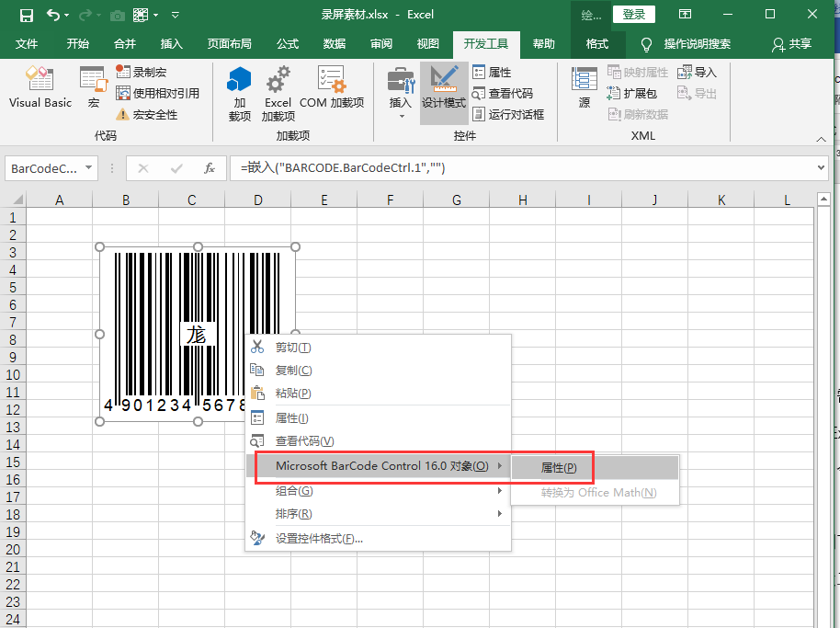
Task: Click Run Dialog (运行对话框)
Action: 508,114
